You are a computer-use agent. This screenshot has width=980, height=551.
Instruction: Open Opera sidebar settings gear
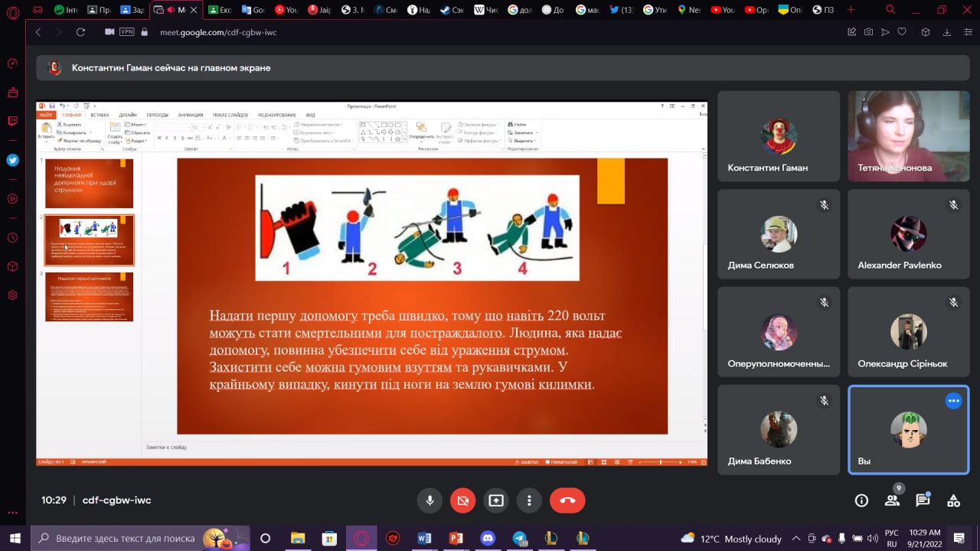(x=12, y=295)
